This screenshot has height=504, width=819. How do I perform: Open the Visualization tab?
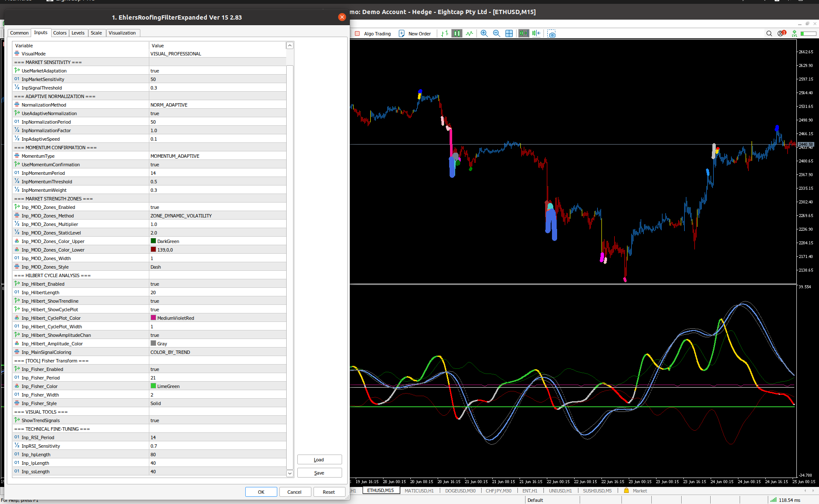(122, 33)
